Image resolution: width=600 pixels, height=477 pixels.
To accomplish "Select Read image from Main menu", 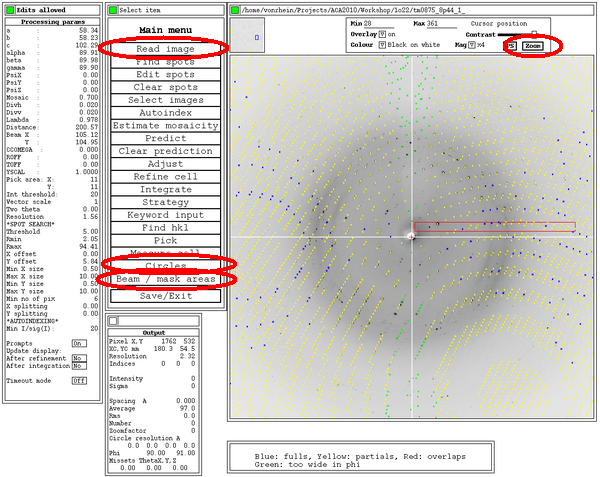I will click(x=165, y=48).
